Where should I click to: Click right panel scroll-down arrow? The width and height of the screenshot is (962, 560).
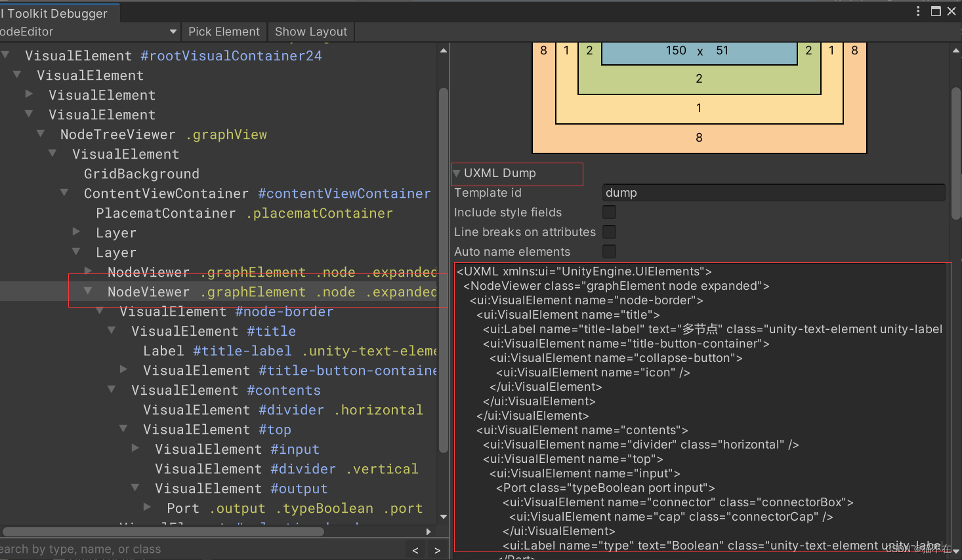point(955,551)
